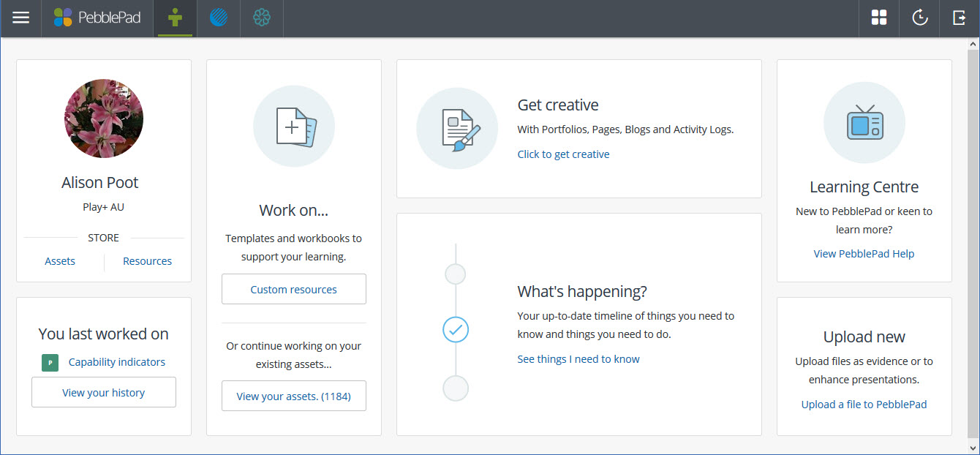980x455 pixels.
Task: Open the teal flower app icon
Action: (262, 18)
